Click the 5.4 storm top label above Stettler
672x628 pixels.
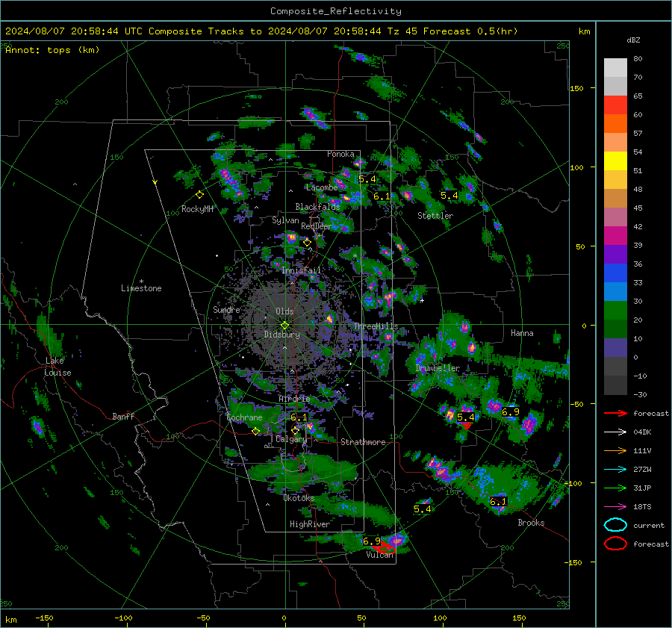tap(449, 196)
